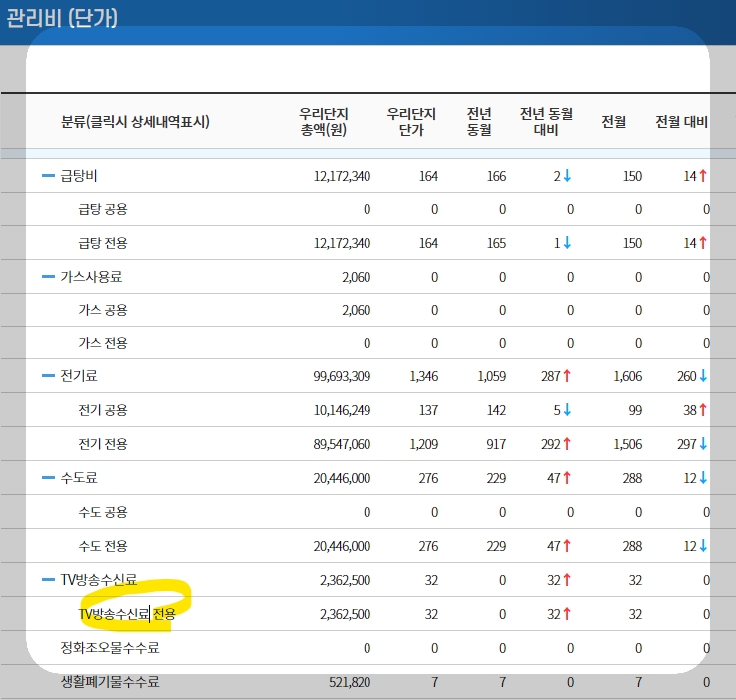Viewport: 736px width, 700px height.
Task: Collapse the 가스사용료 category row
Action: tap(48, 277)
